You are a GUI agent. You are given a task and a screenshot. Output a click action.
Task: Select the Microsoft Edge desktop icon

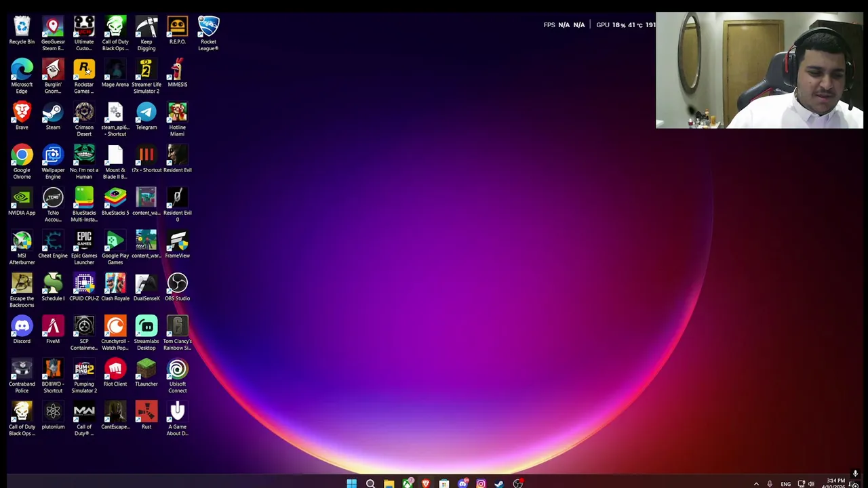(22, 77)
